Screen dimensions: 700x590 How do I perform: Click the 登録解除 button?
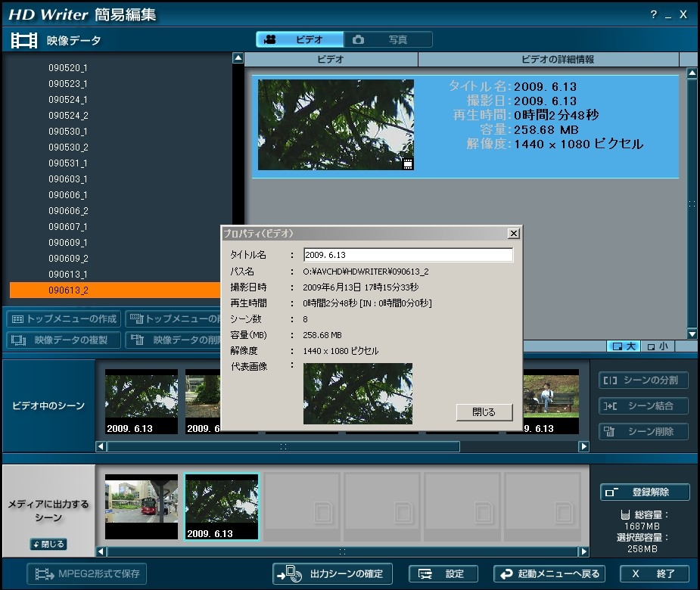click(645, 492)
